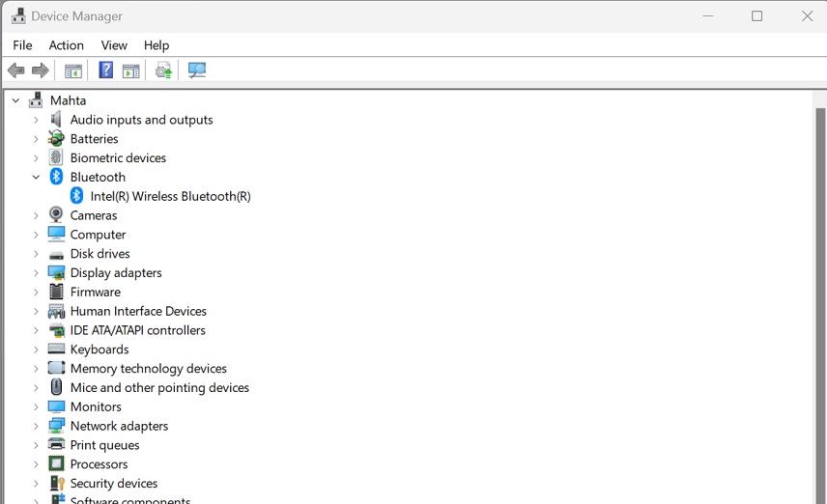The image size is (827, 504).
Task: Click the Intel(R) Wireless Bluetooth(R) device icon
Action: click(76, 196)
